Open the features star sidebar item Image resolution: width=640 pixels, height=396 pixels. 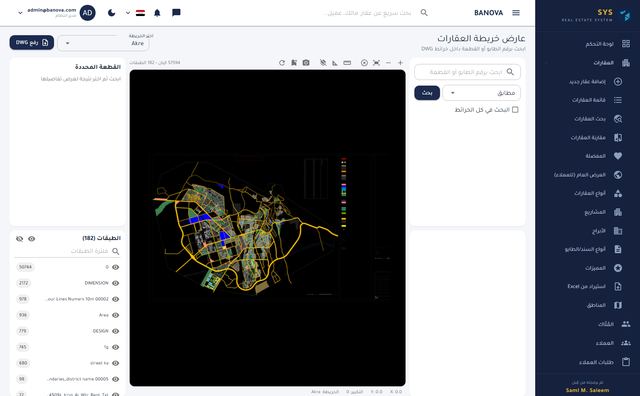603,268
